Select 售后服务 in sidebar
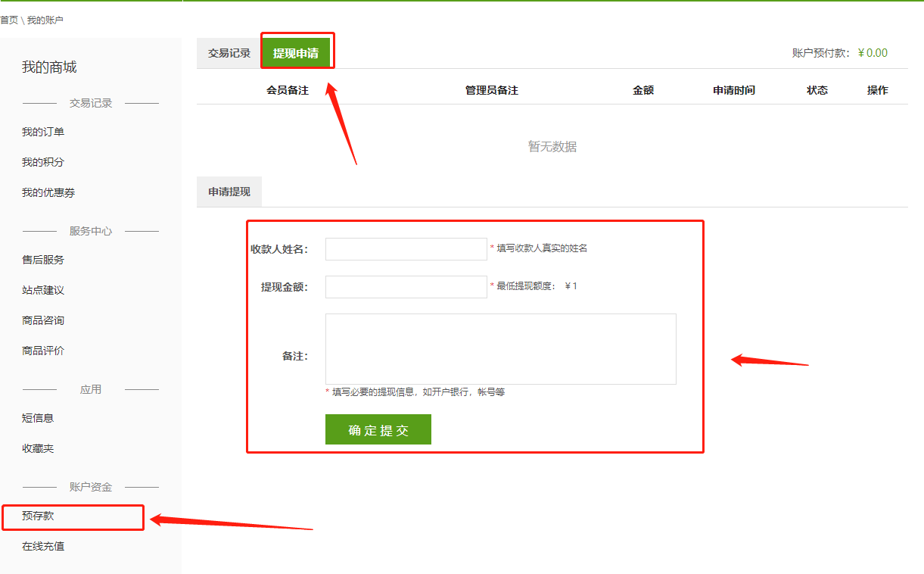This screenshot has width=924, height=574. click(x=43, y=260)
